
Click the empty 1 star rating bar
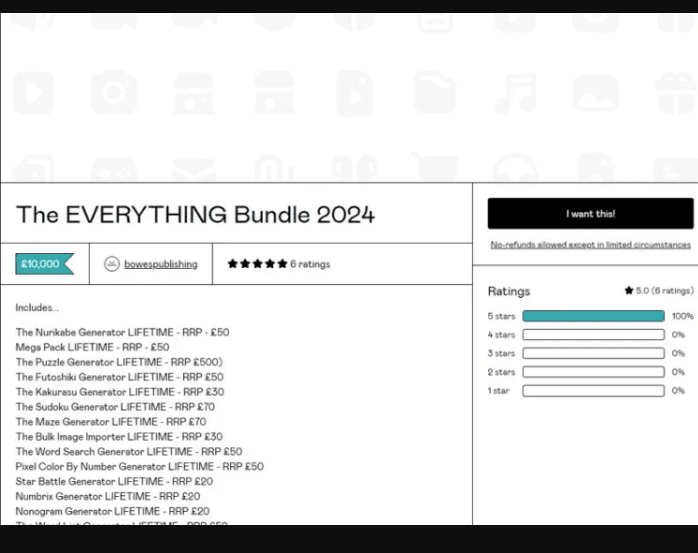[x=593, y=391]
